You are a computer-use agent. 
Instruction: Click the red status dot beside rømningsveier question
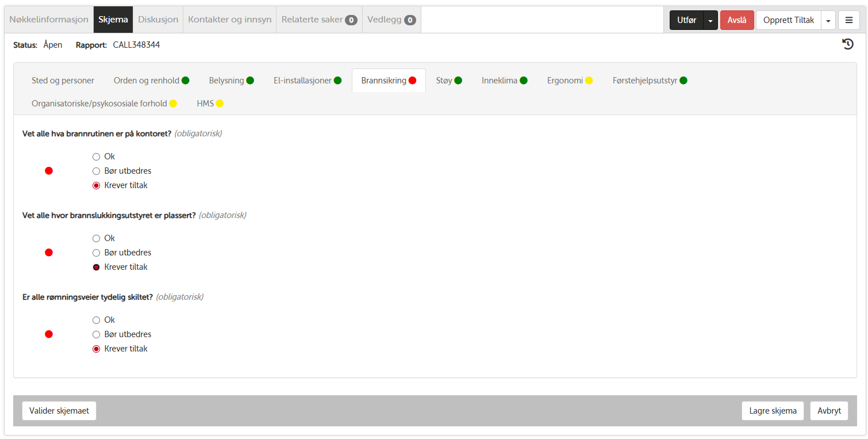coord(49,334)
